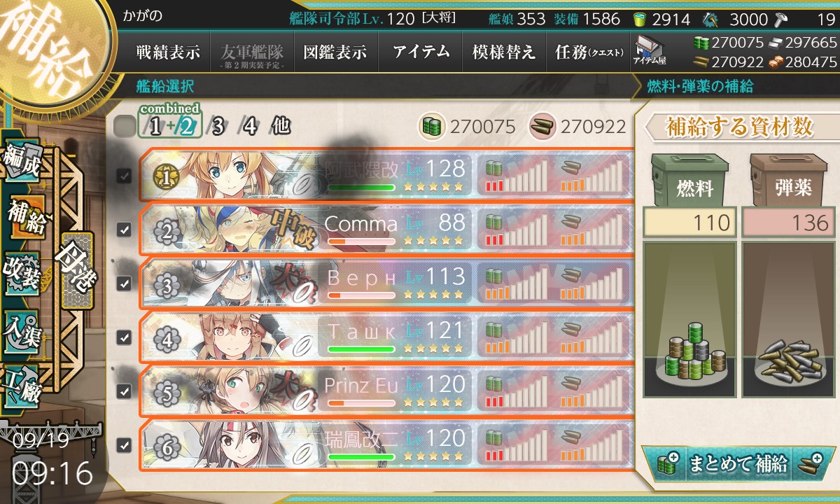Image resolution: width=840 pixels, height=504 pixels.
Task: Toggle the select-all fleet checkbox
Action: point(124,127)
